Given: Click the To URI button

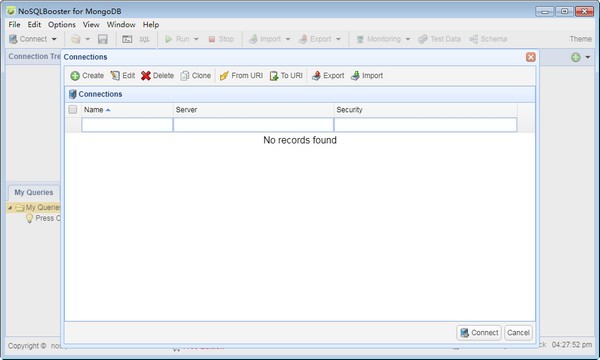Looking at the screenshot, I should 286,76.
